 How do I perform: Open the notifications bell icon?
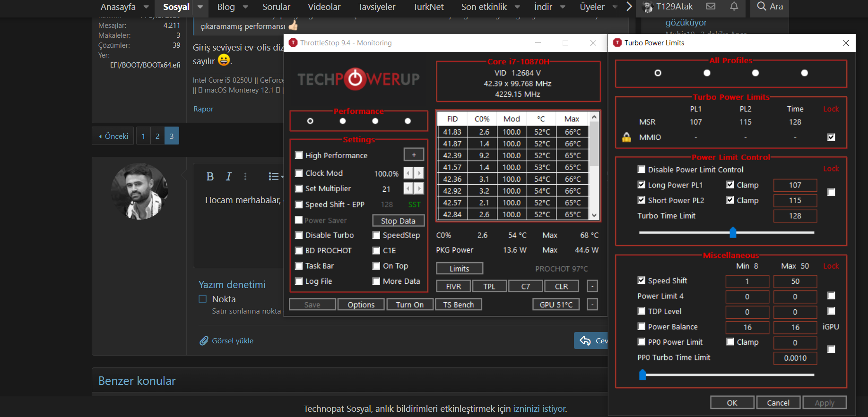click(734, 6)
